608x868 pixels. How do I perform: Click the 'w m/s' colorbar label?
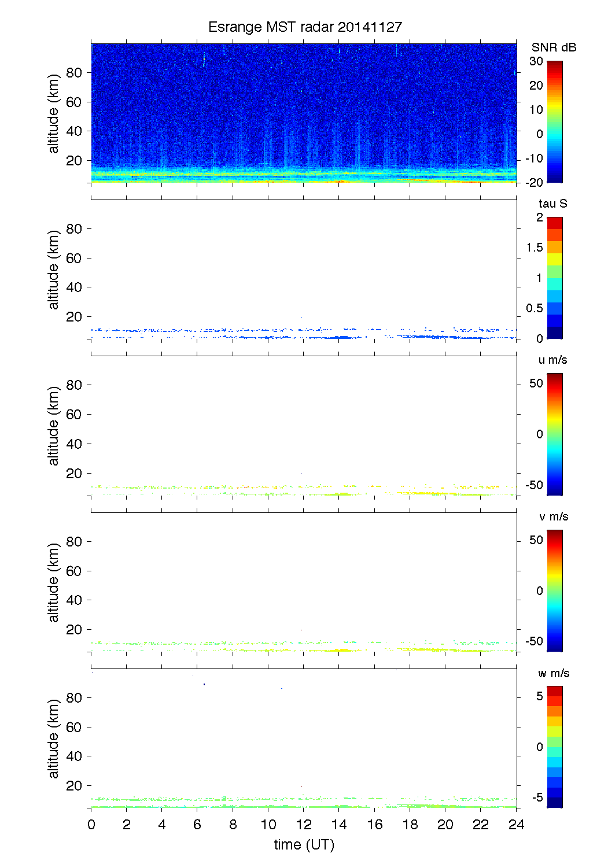coord(554,673)
